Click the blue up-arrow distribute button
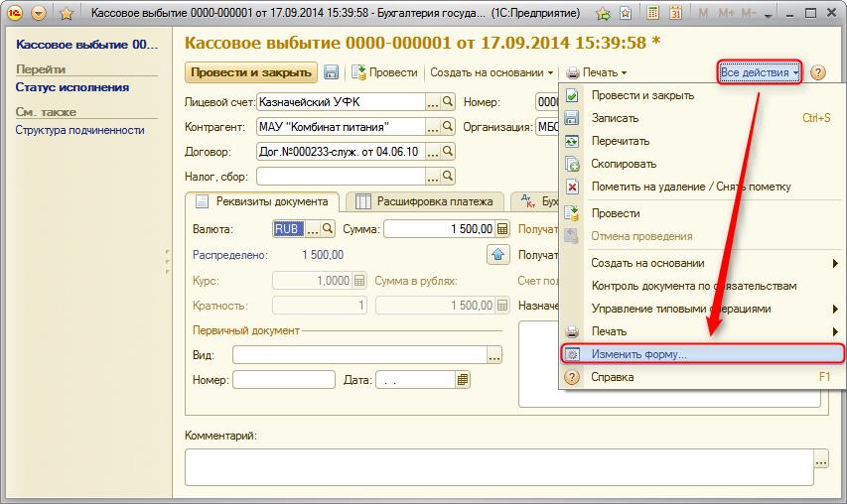The width and height of the screenshot is (847, 504). coord(498,254)
